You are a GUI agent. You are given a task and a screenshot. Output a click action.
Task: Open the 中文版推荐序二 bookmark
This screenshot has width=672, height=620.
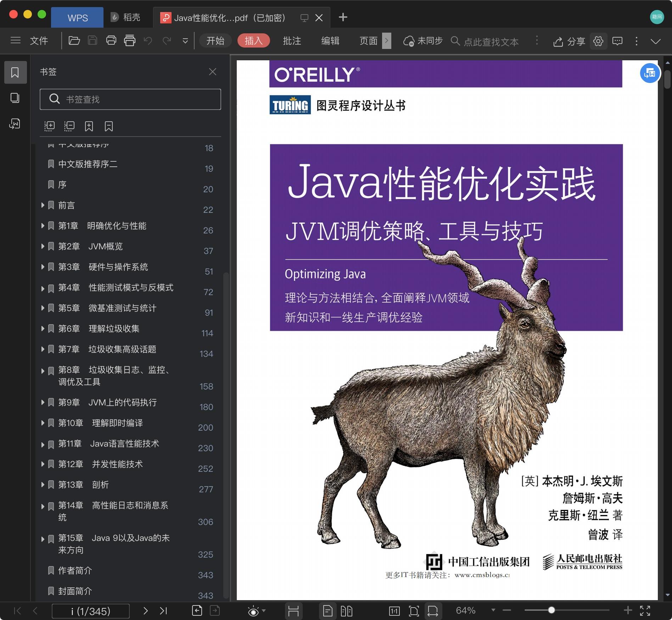point(88,164)
